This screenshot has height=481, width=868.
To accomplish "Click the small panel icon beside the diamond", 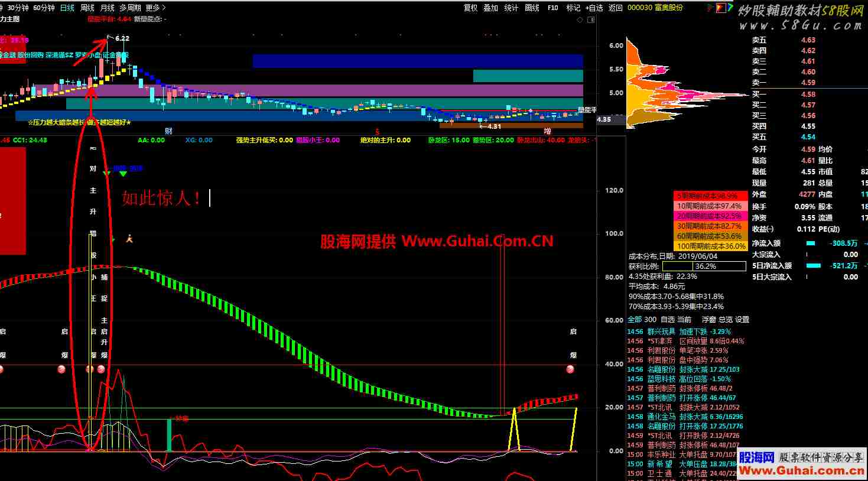I will [591, 19].
